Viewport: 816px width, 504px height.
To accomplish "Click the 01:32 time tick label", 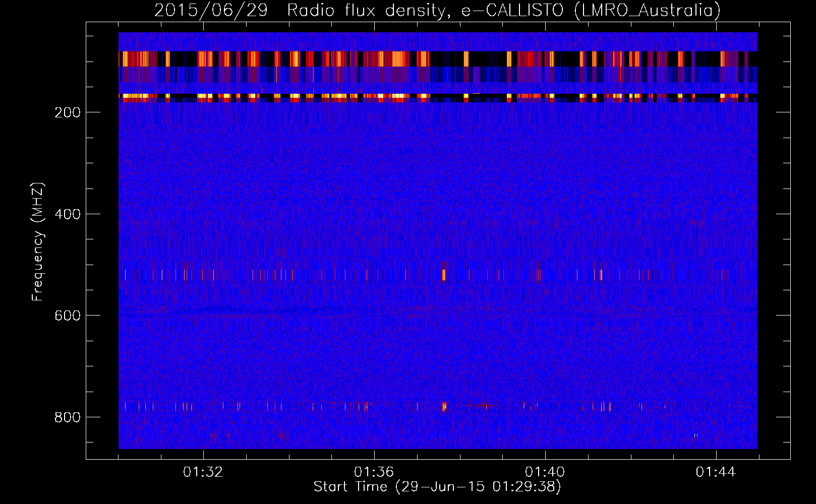I will coord(203,472).
